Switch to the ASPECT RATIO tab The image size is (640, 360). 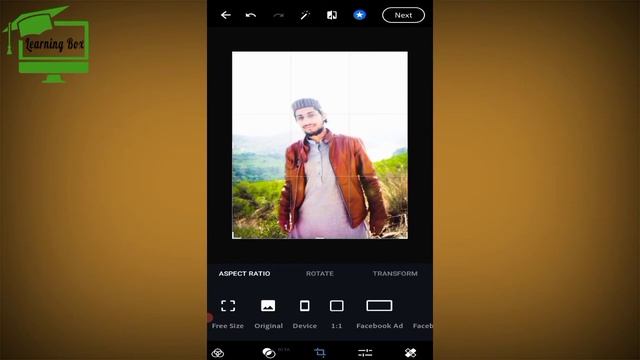(244, 273)
